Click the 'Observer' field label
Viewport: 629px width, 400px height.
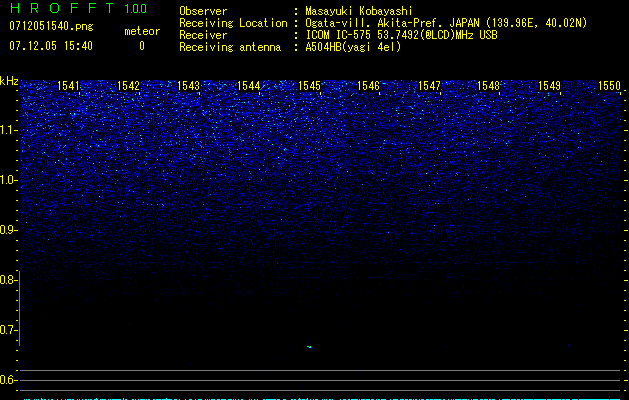(x=203, y=11)
